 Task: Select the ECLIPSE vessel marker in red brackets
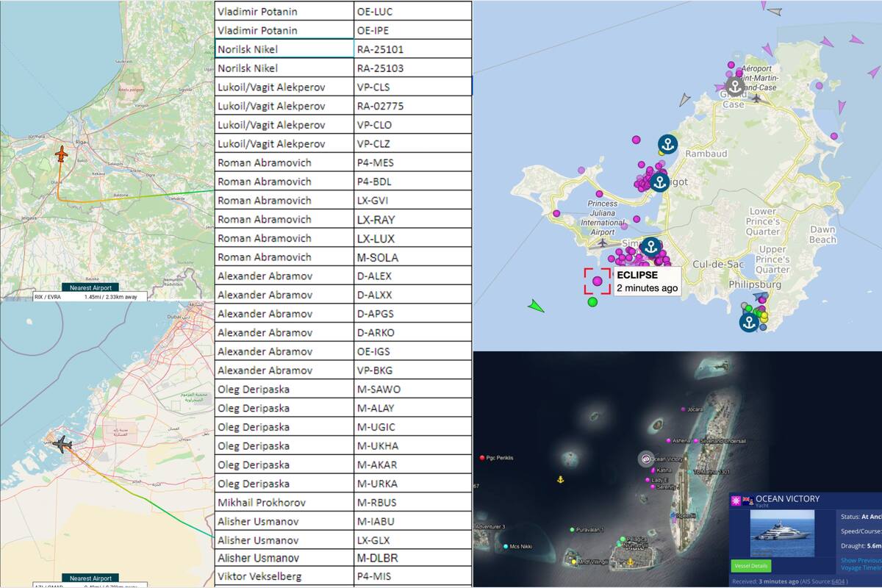click(597, 281)
